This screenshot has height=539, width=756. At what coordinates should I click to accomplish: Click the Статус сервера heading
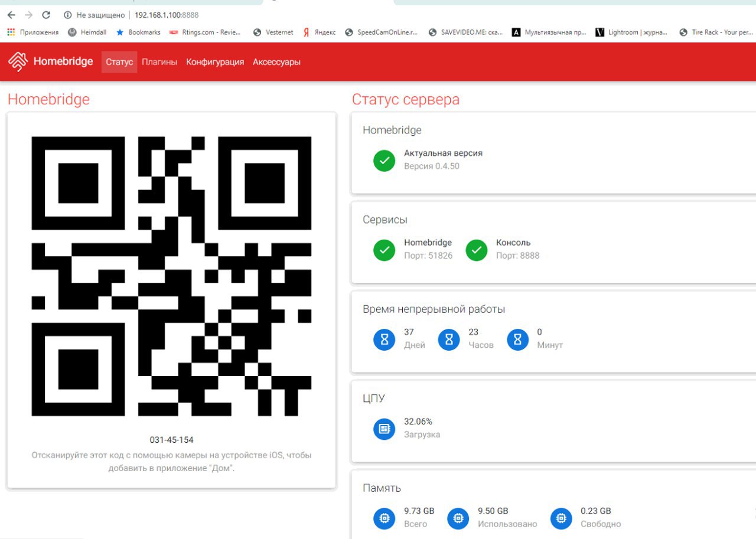pyautogui.click(x=406, y=99)
